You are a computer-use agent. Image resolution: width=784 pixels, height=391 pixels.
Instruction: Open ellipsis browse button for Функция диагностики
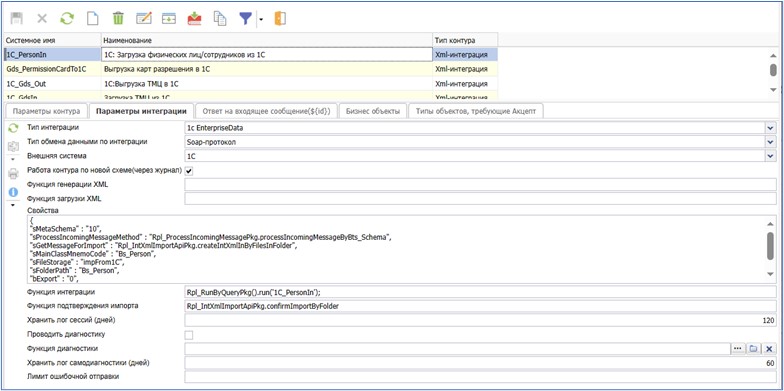click(x=738, y=348)
